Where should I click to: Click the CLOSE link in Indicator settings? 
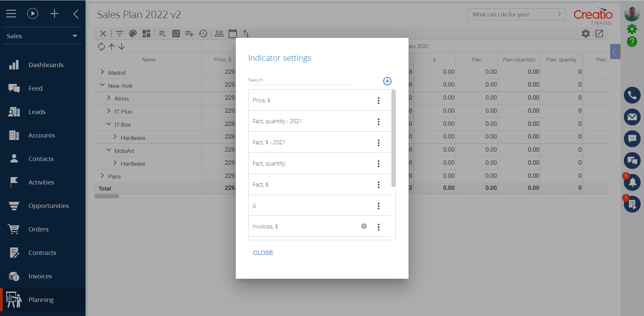point(263,253)
